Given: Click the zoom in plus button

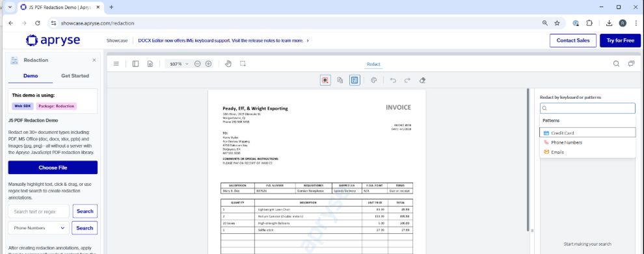Looking at the screenshot, I should (209, 64).
